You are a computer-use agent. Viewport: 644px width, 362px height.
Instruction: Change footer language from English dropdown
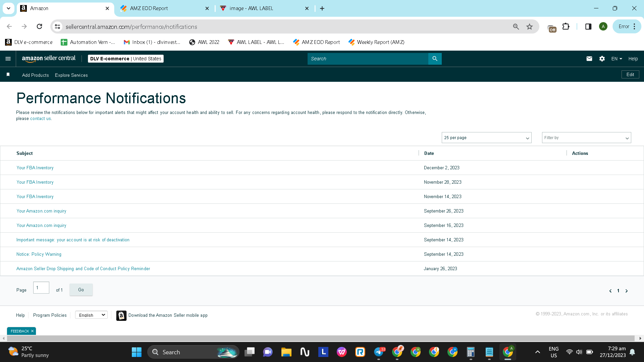[x=91, y=315]
